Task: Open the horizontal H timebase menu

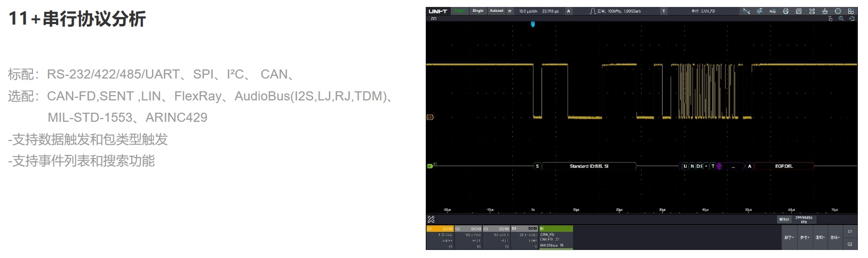Action: coord(509,11)
